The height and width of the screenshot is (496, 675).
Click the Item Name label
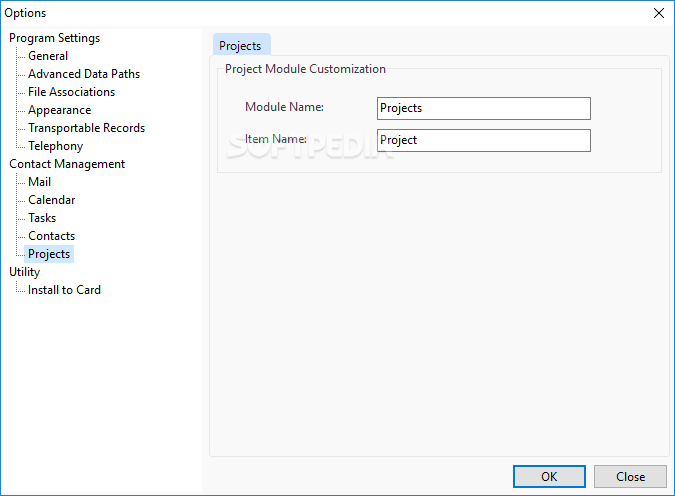click(276, 139)
